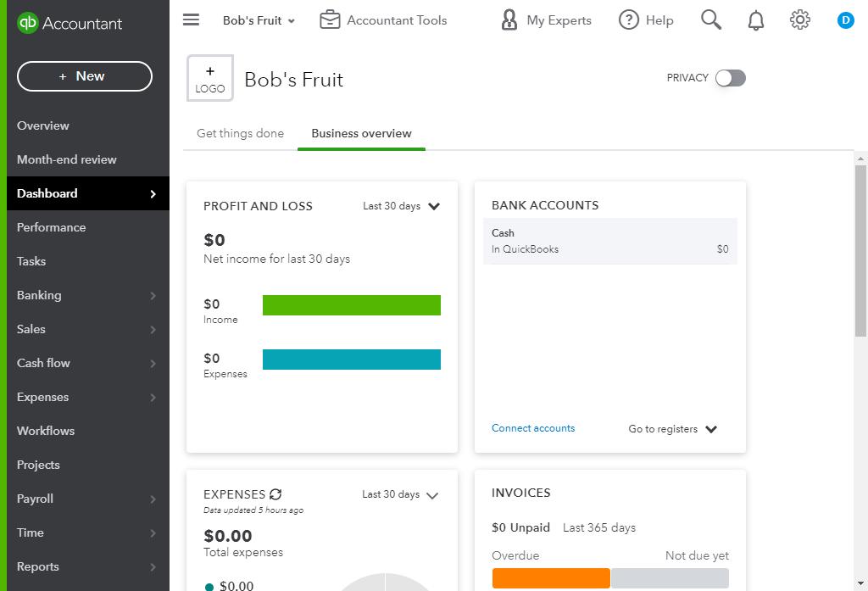Open the Accountant Tools briefcase icon
The height and width of the screenshot is (591, 868).
pos(330,20)
